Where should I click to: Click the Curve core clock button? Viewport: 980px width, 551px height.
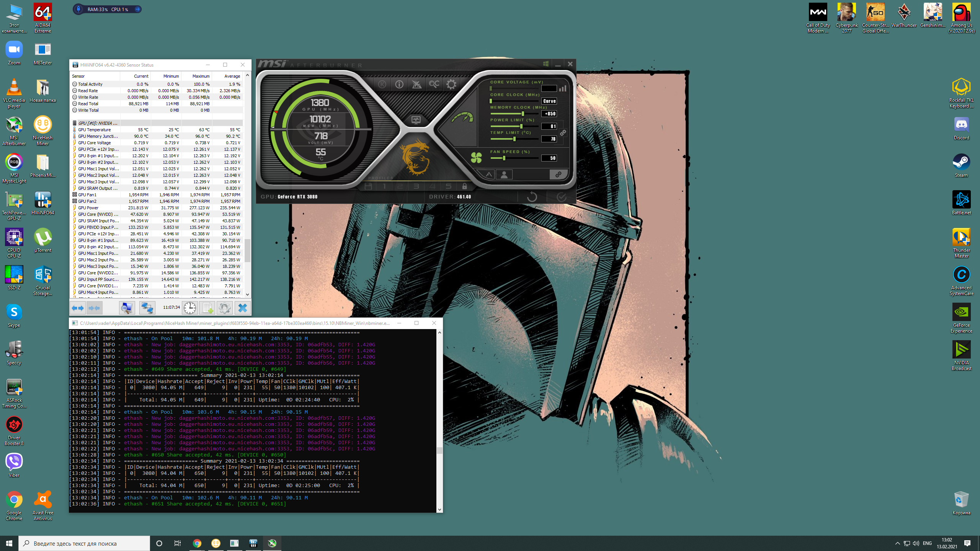point(549,101)
